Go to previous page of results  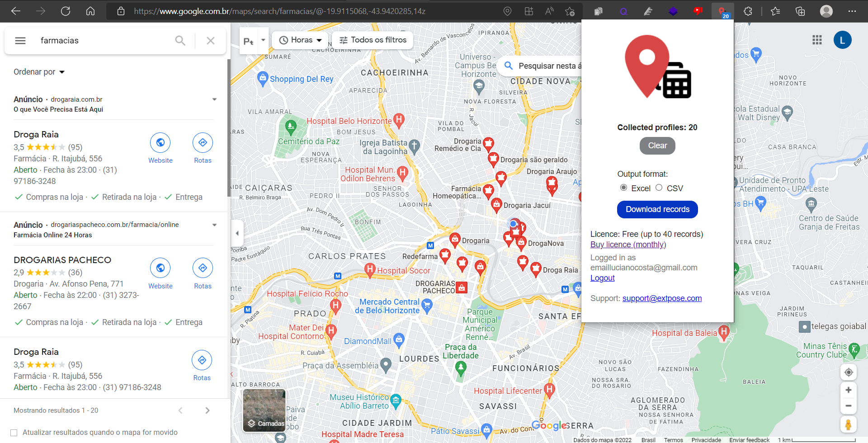[x=180, y=410]
